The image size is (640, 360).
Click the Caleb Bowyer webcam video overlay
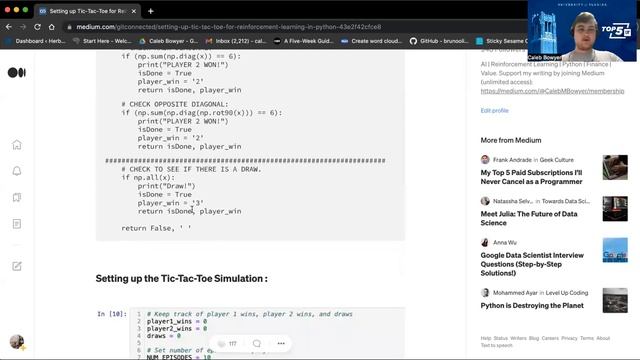point(582,31)
